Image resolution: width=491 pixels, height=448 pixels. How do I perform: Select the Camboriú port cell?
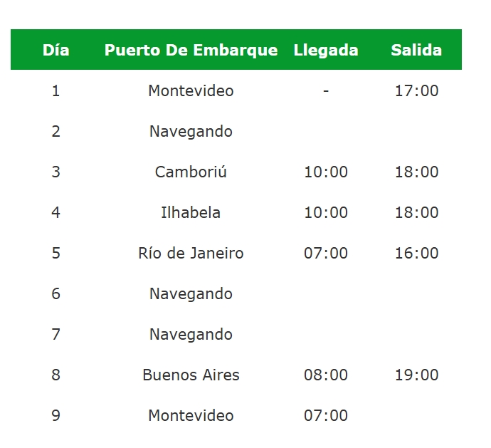click(x=191, y=172)
